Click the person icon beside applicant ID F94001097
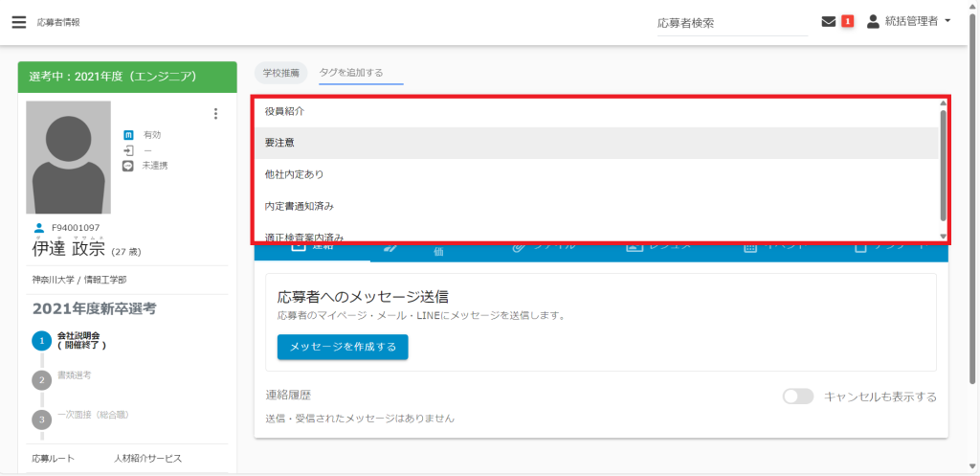Image resolution: width=980 pixels, height=476 pixels. coord(39,228)
